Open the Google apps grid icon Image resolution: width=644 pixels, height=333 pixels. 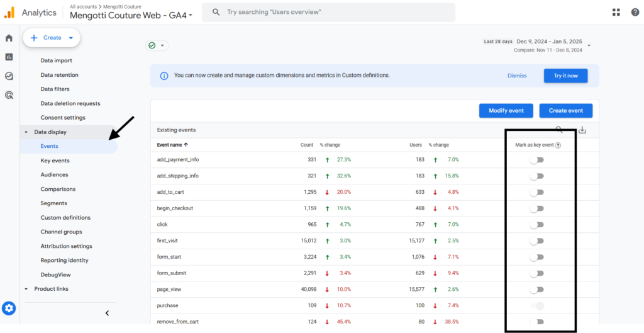(x=616, y=13)
